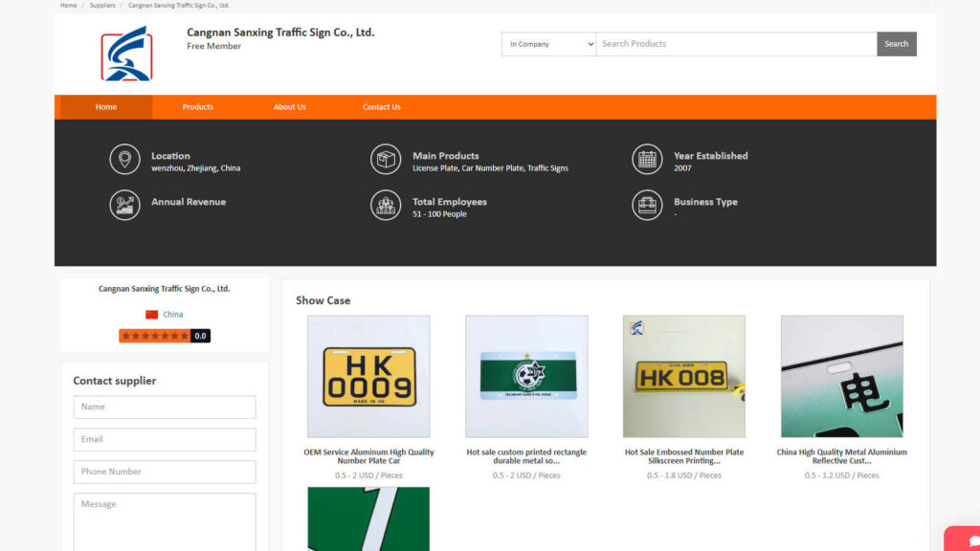Focus the Email input field
Screen dimensions: 980x551
pos(165,440)
